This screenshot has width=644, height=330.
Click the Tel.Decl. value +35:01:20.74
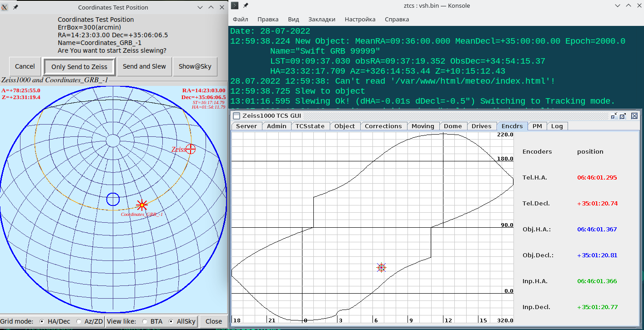pos(597,204)
